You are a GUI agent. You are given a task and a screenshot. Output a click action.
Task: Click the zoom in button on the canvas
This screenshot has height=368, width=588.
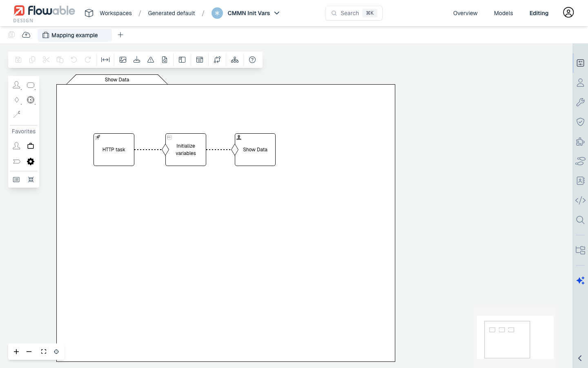pos(16,352)
